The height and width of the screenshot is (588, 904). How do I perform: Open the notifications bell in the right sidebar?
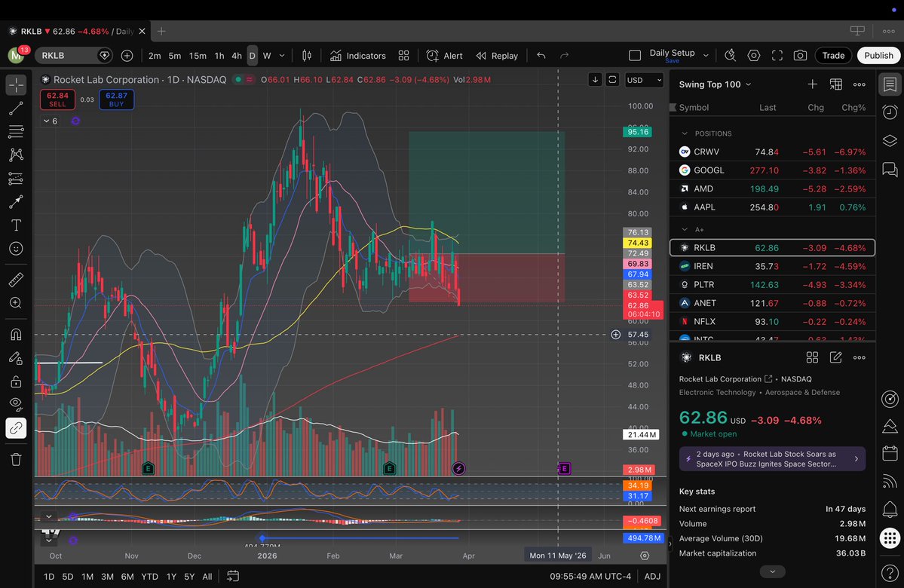[889, 509]
